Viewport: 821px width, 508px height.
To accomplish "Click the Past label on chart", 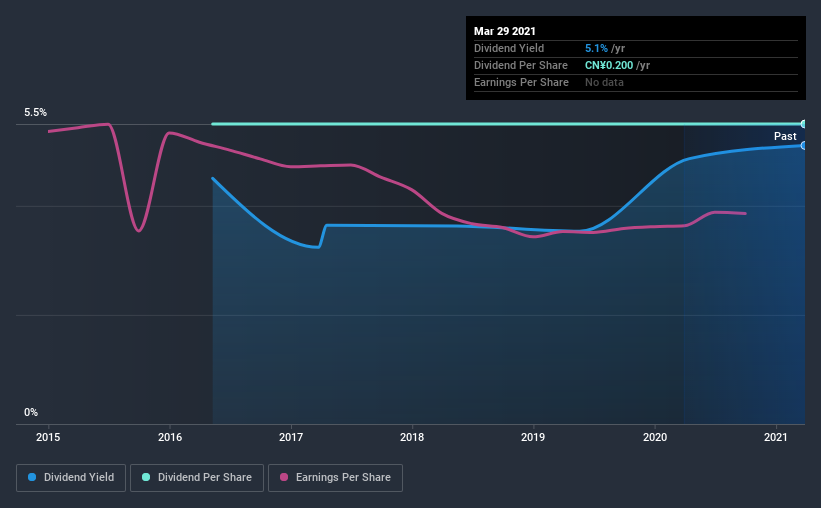I will point(785,137).
